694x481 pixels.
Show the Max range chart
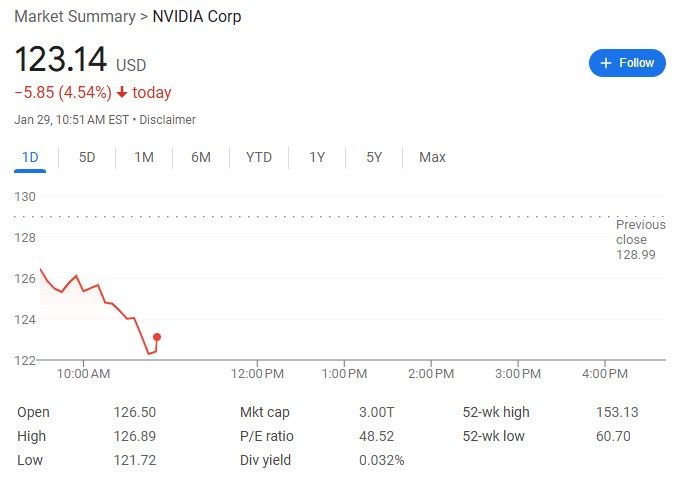432,157
